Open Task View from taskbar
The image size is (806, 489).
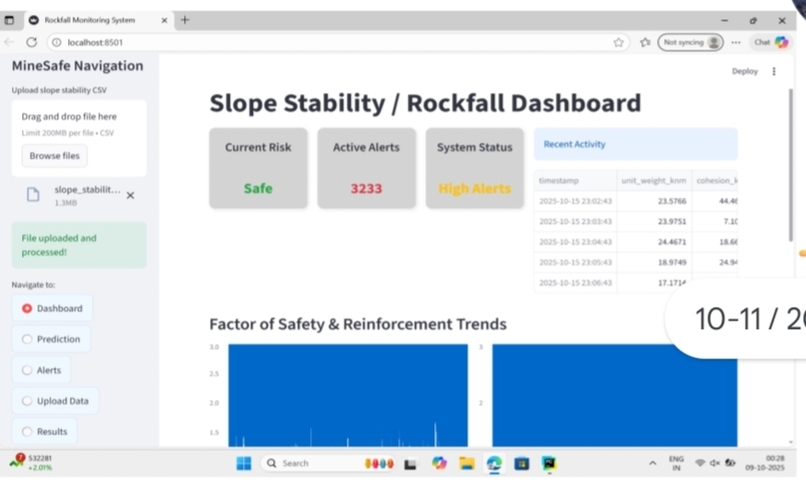(410, 464)
